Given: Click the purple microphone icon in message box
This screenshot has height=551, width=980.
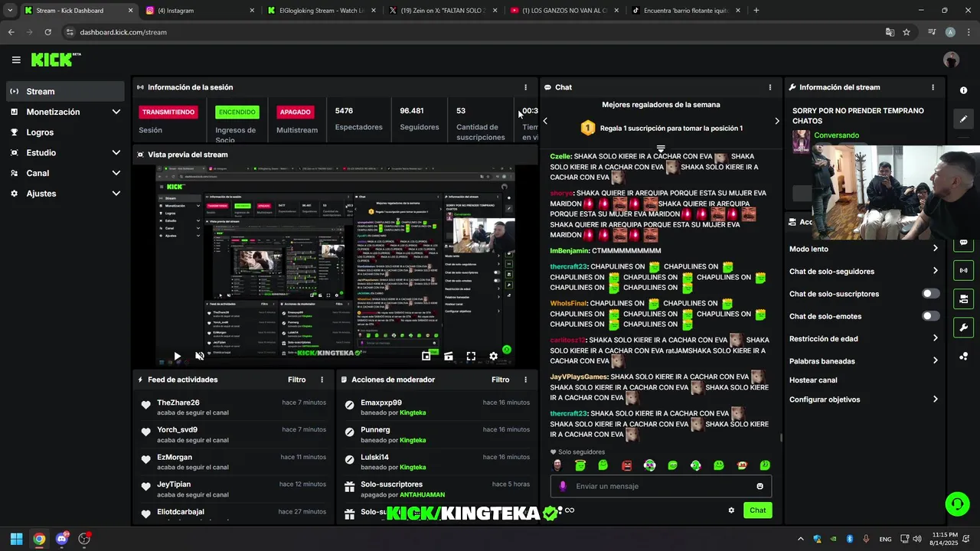Looking at the screenshot, I should tap(563, 486).
